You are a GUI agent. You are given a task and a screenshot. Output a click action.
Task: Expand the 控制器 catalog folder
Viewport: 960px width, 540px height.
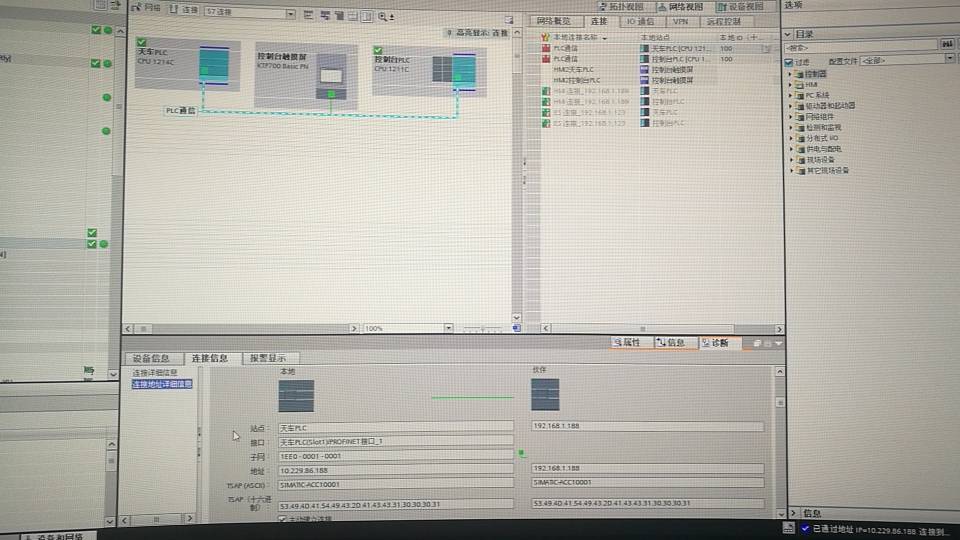[x=790, y=74]
